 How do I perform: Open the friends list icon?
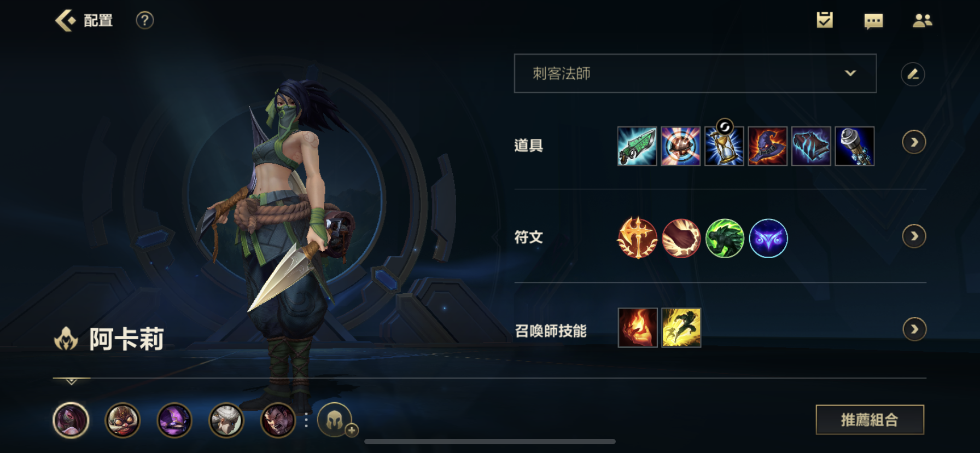(x=922, y=21)
